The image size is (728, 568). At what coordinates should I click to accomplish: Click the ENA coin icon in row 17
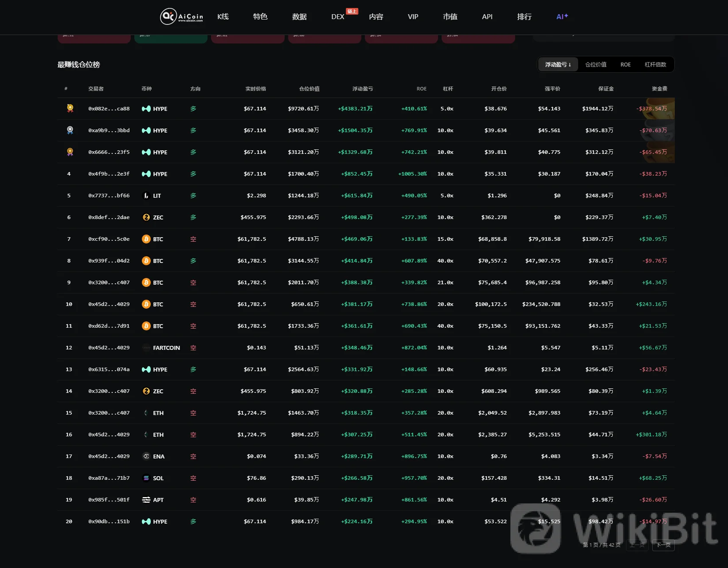click(146, 456)
